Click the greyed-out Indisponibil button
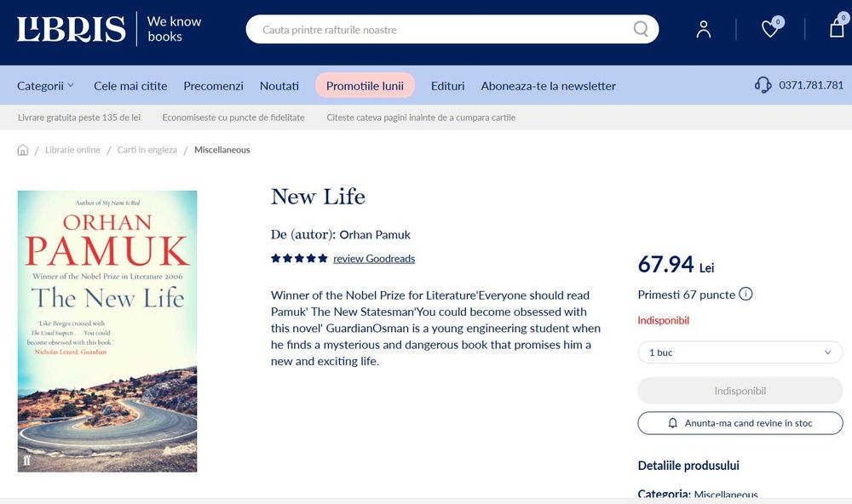Image resolution: width=852 pixels, height=504 pixels. click(740, 391)
